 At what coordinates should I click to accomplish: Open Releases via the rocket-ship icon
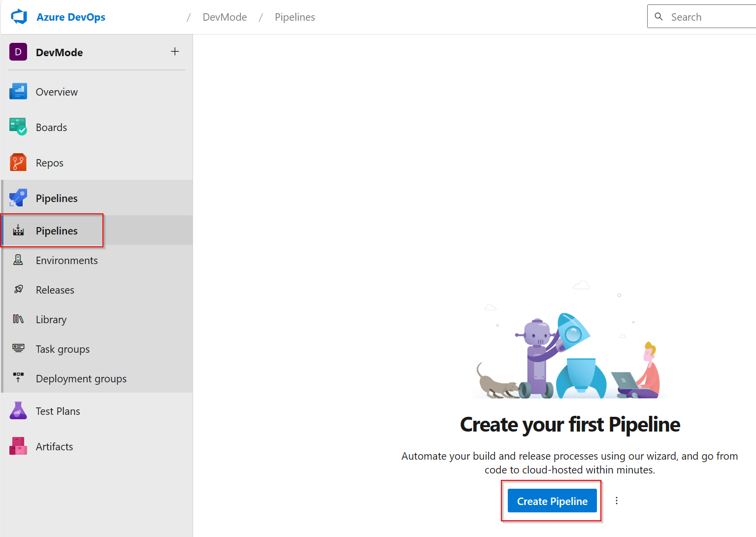(x=18, y=290)
